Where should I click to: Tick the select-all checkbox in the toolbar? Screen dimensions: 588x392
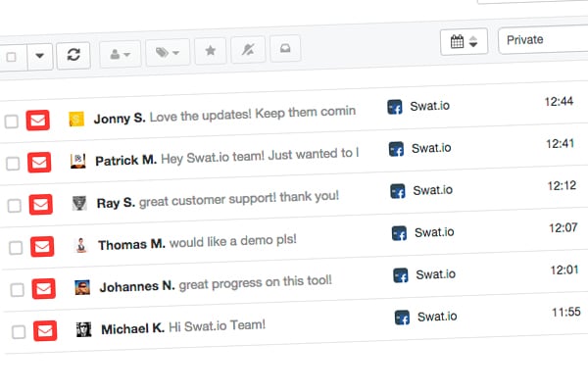pos(11,57)
